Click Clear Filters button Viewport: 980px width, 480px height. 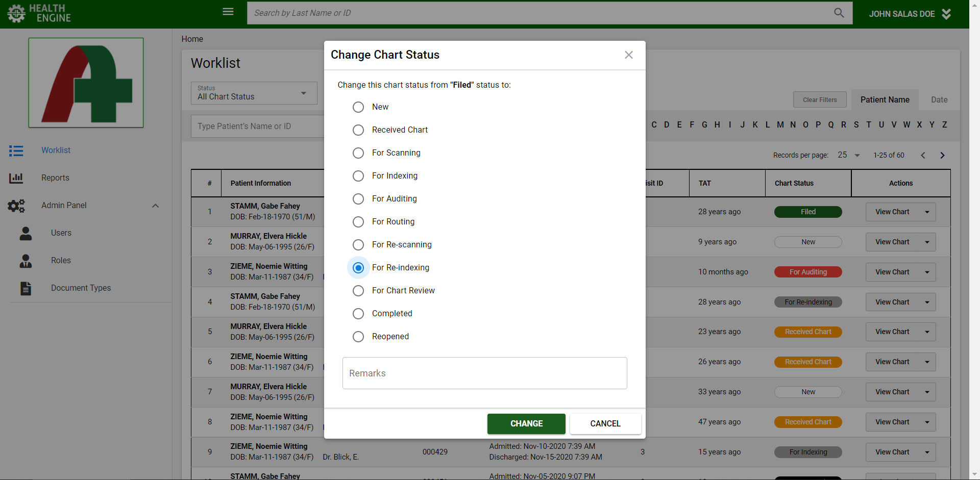[x=820, y=100]
